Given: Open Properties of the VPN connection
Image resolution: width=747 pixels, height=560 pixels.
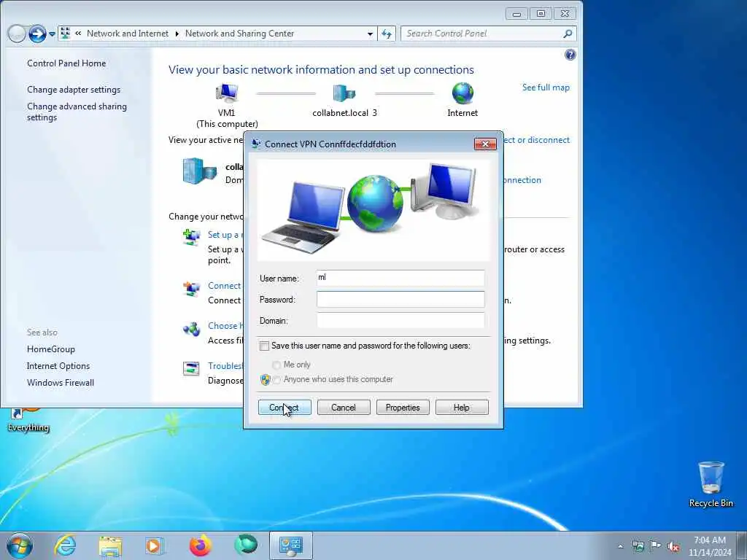Looking at the screenshot, I should [403, 407].
